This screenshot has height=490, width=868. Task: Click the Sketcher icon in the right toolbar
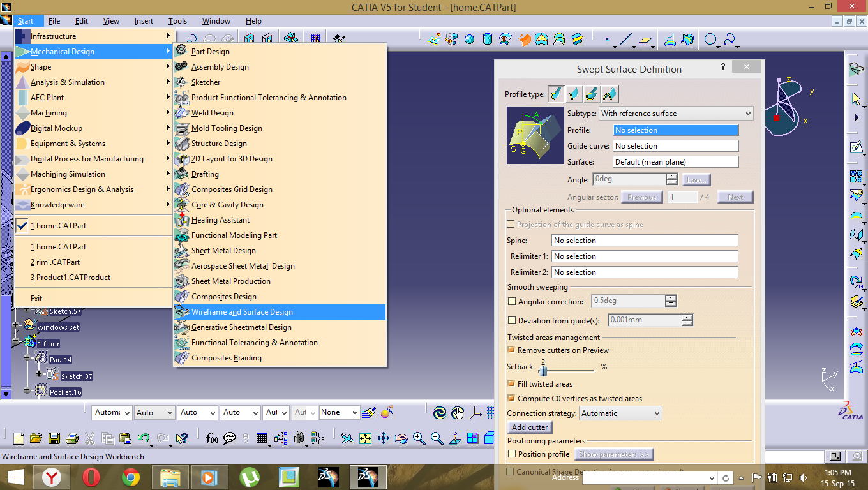[857, 147]
